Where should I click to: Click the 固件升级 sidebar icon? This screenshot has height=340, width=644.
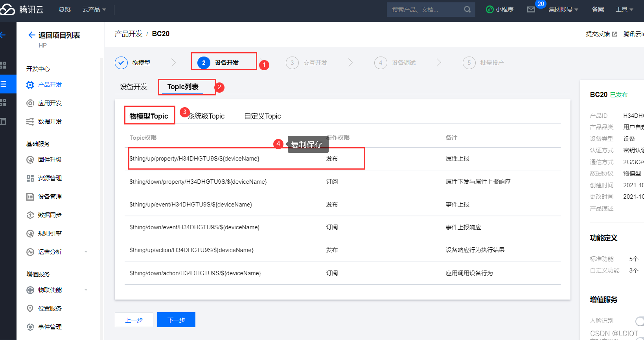pos(30,159)
